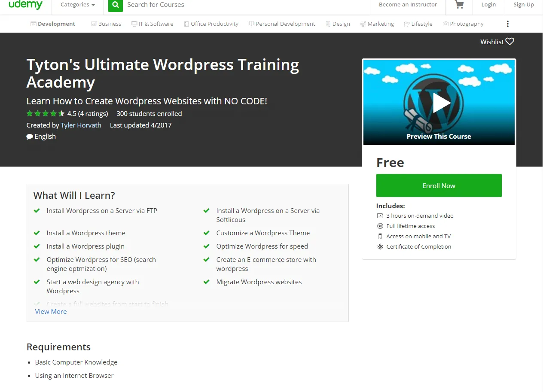The height and width of the screenshot is (392, 543).
Task: Click the checkmark beside Install via Softlicous
Action: click(x=207, y=211)
